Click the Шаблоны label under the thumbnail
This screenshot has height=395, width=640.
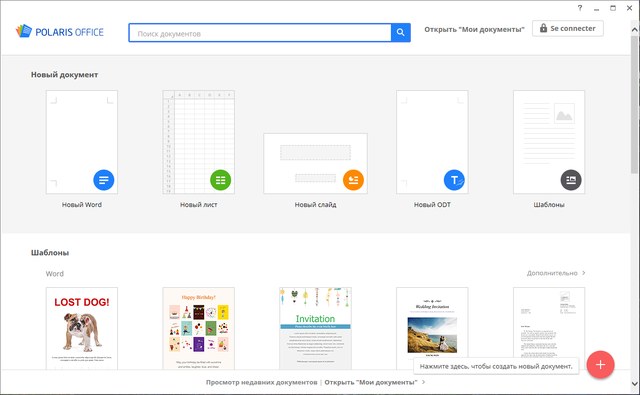pyautogui.click(x=549, y=205)
